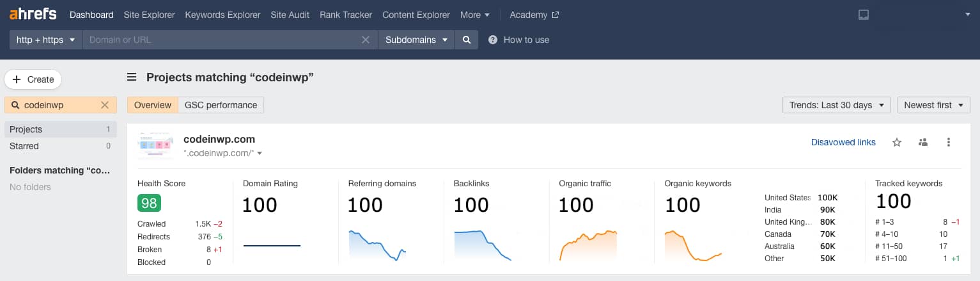The height and width of the screenshot is (281, 980).
Task: Click the Organic traffic orange chart
Action: (588, 245)
